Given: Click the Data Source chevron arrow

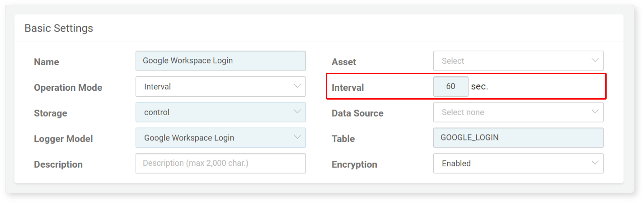Looking at the screenshot, I should click(x=595, y=111).
